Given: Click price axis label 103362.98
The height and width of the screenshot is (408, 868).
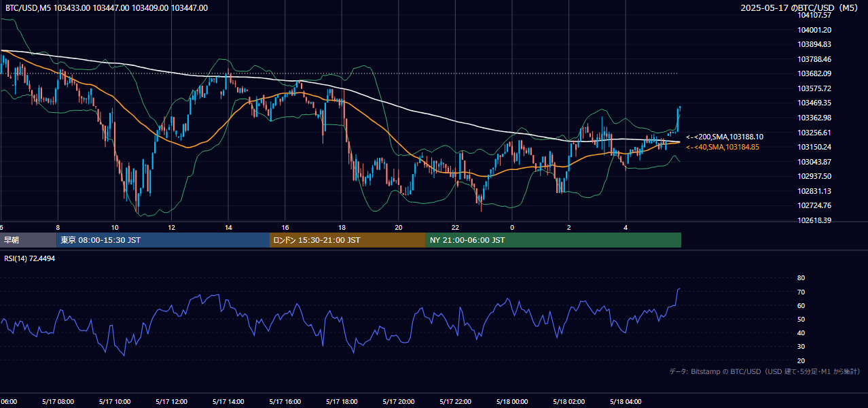Looking at the screenshot, I should [x=814, y=118].
